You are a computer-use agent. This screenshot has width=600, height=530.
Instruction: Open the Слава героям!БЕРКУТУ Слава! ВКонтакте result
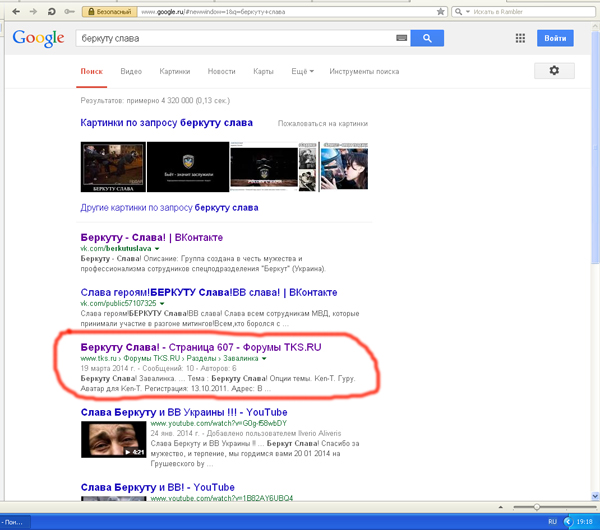pyautogui.click(x=209, y=293)
